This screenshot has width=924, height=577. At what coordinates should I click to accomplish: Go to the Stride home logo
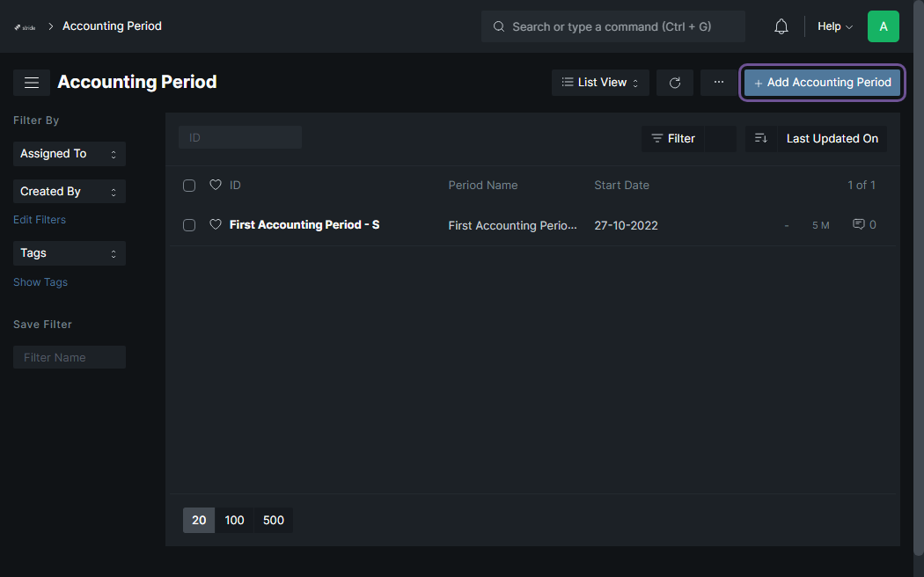click(x=25, y=26)
